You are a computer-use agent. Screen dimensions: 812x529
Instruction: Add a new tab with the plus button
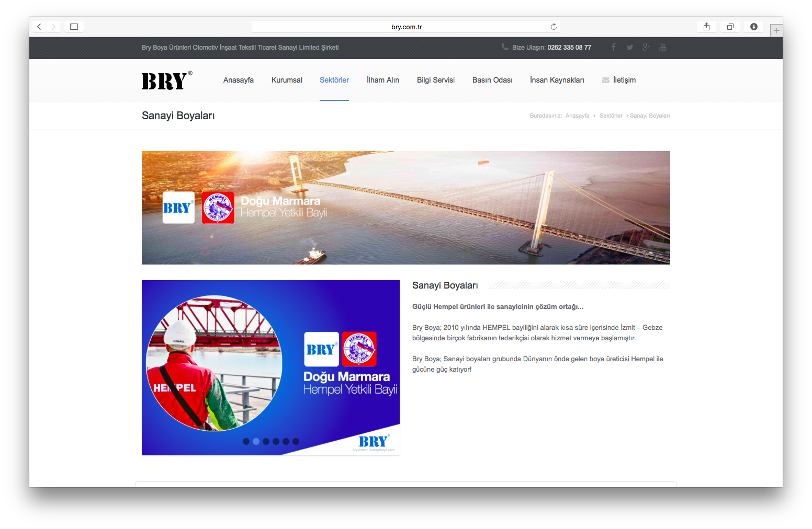[x=776, y=31]
